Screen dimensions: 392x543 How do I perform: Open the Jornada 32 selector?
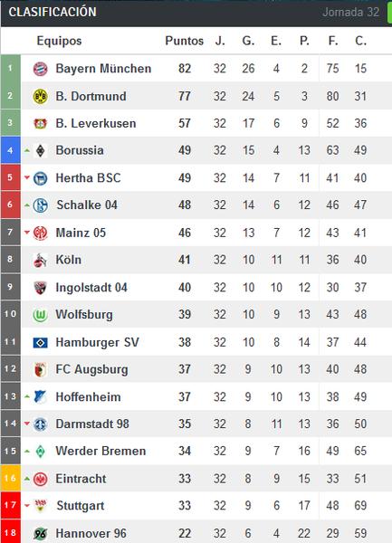coord(350,12)
